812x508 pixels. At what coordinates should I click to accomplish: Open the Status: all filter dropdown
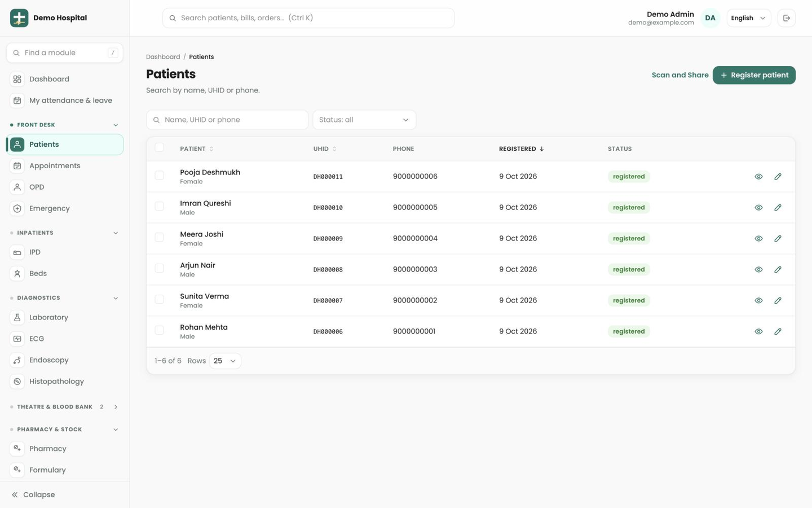point(364,120)
